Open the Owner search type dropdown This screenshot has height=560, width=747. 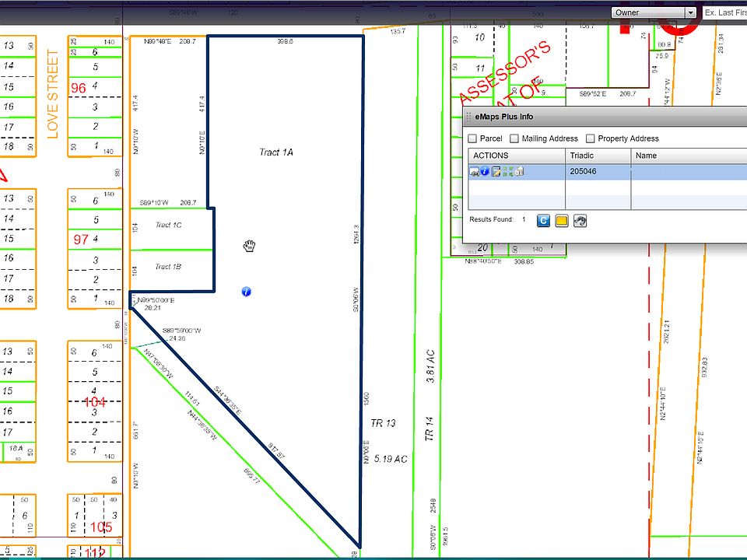[654, 13]
